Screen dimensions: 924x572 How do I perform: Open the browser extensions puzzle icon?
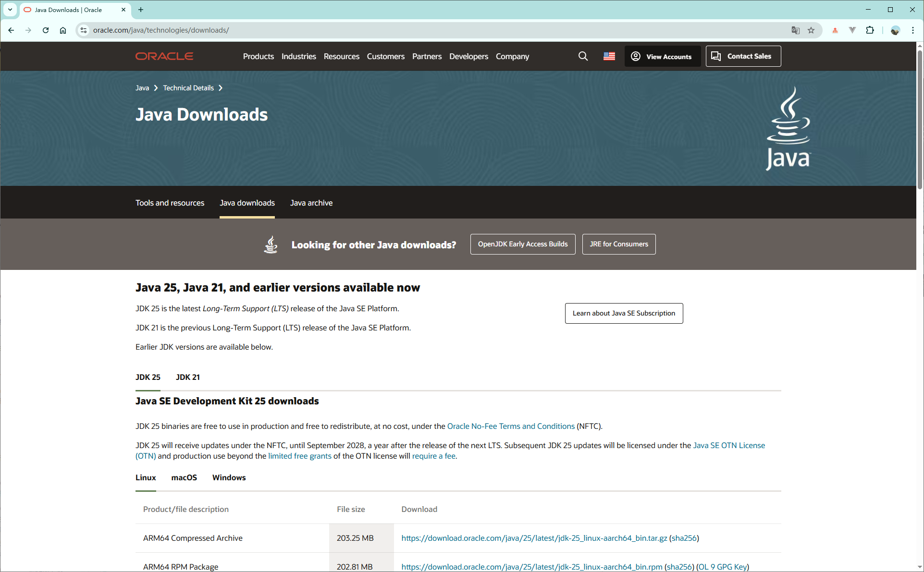point(870,30)
